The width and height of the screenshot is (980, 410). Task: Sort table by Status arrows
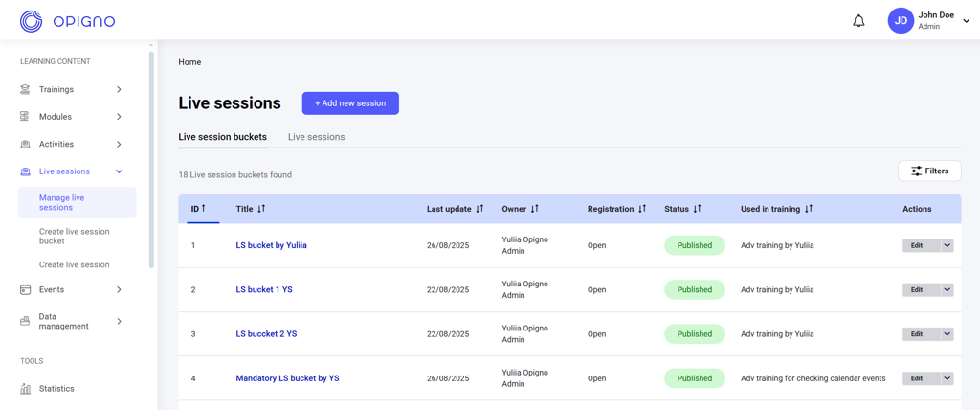[697, 209]
